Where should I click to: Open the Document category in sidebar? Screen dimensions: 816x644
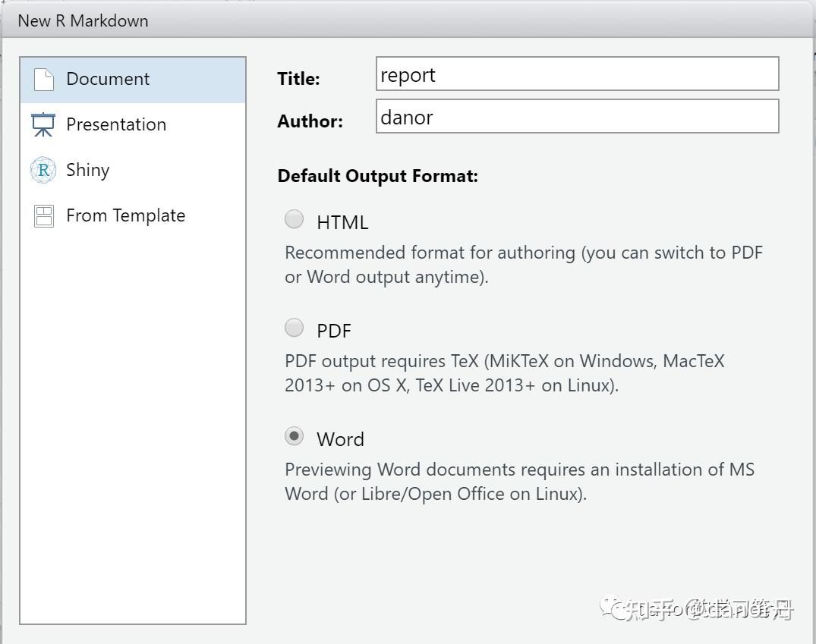click(108, 79)
